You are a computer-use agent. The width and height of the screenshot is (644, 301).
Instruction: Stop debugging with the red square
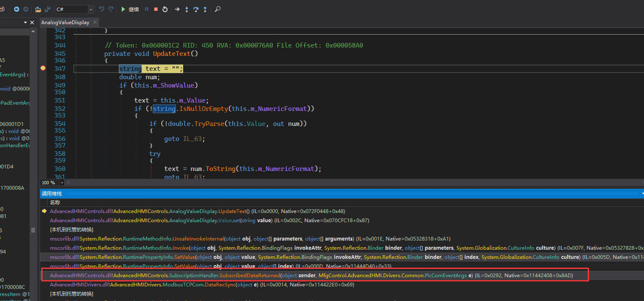click(x=156, y=9)
